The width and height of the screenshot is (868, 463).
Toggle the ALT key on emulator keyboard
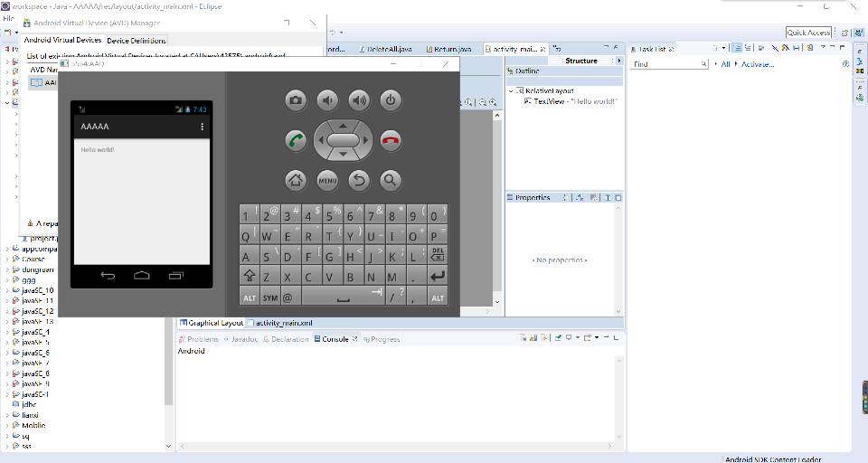pos(250,298)
